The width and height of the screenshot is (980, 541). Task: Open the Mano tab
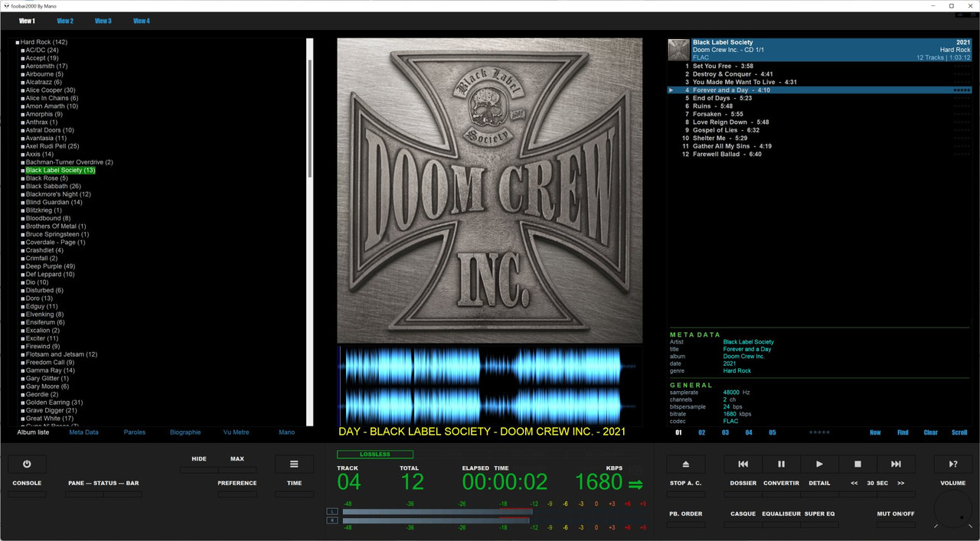[286, 432]
